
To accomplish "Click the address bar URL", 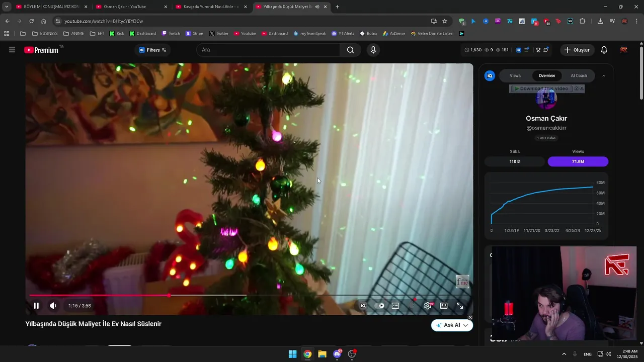I will [x=104, y=21].
